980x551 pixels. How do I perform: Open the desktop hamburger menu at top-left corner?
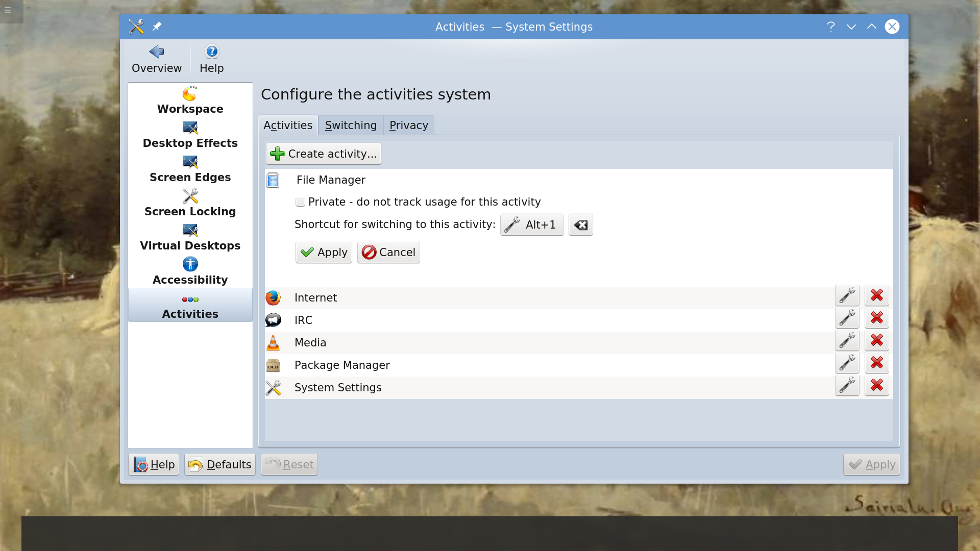[x=8, y=10]
